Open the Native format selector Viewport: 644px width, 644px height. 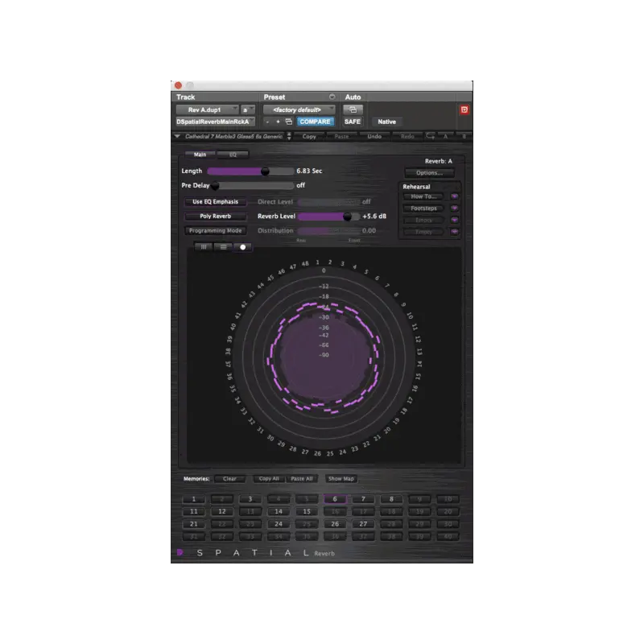coord(386,122)
